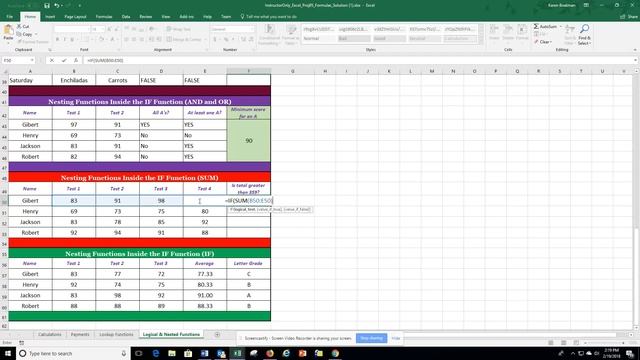Expand the formula bar
This screenshot has width=640, height=360.
635,60
